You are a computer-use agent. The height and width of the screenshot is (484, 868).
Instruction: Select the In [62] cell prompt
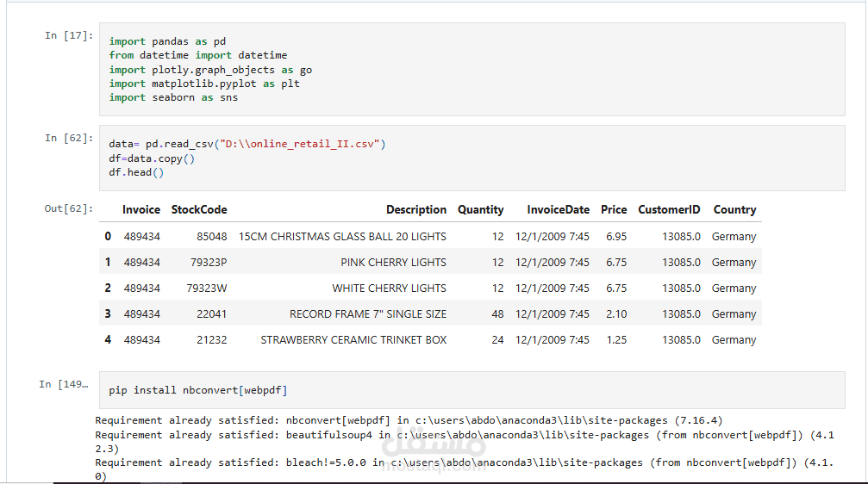[69, 138]
